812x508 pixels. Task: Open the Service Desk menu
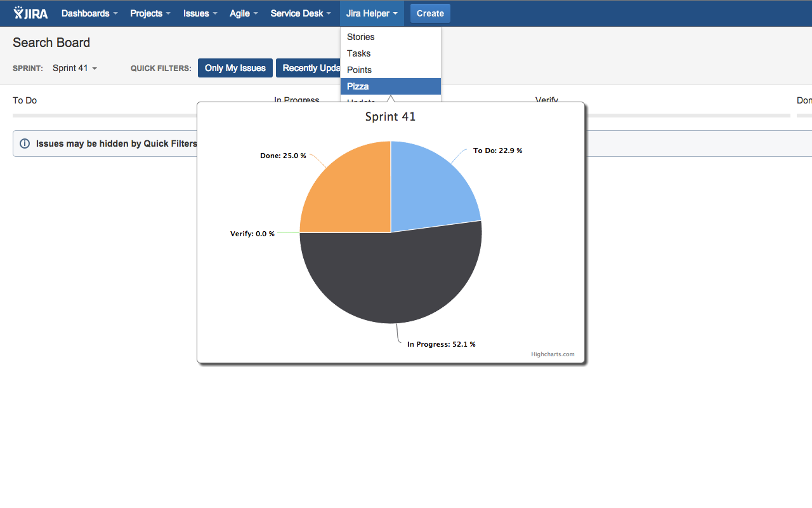[x=301, y=13]
